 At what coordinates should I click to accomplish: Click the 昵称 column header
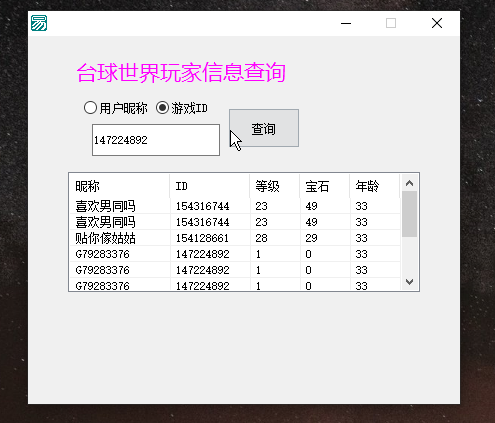pyautogui.click(x=119, y=186)
